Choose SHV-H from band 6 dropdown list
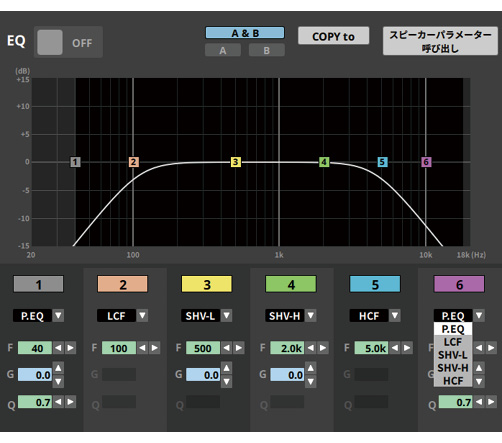502x443 pixels. [x=453, y=368]
